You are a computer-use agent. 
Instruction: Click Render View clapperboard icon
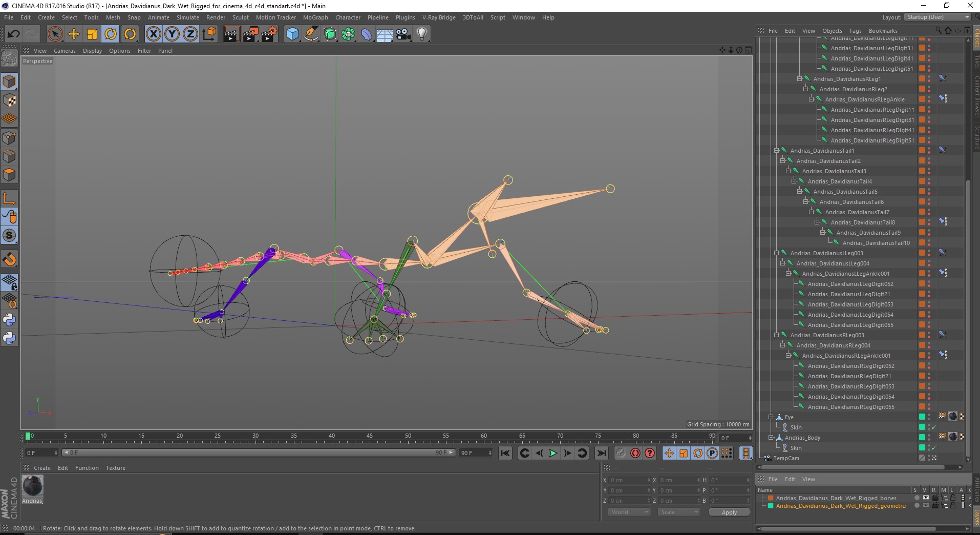[x=231, y=34]
